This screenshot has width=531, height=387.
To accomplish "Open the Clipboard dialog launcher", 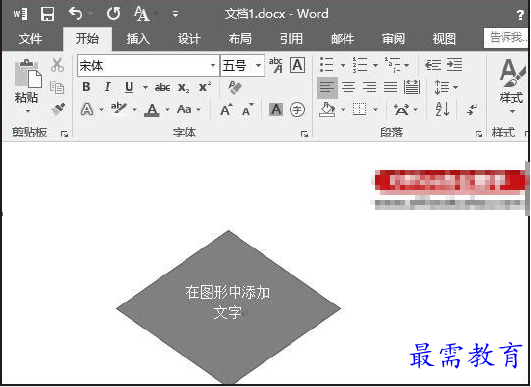I will [64, 134].
